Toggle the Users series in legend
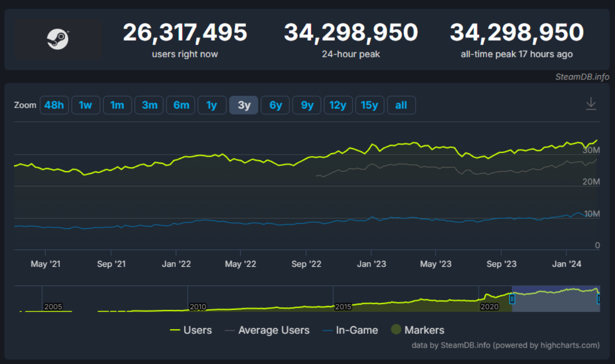615x364 pixels. pyautogui.click(x=191, y=330)
